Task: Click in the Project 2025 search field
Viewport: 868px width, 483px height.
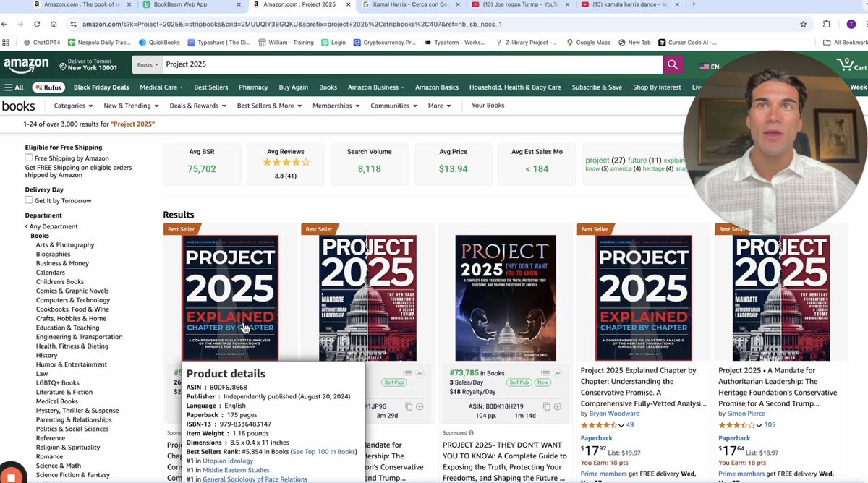Action: [412, 64]
